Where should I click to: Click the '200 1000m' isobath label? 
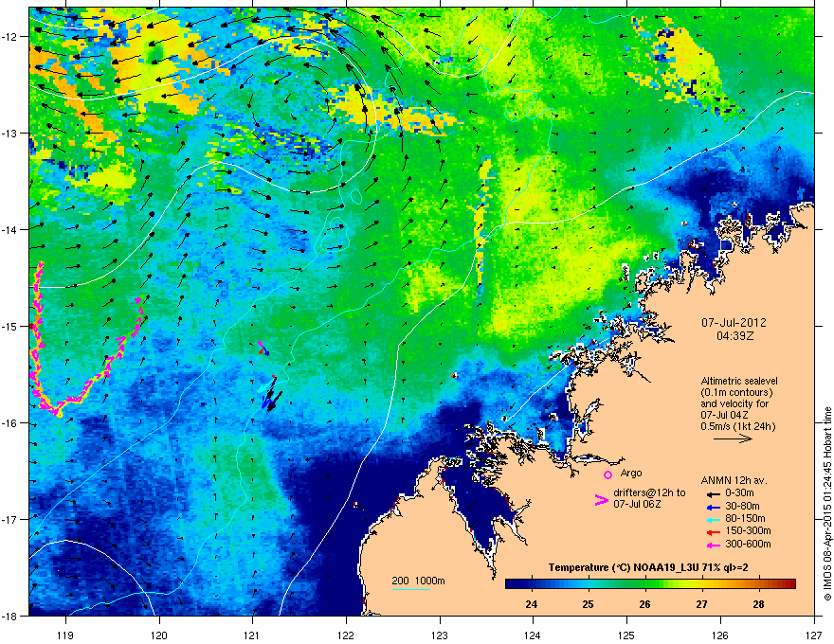[418, 581]
